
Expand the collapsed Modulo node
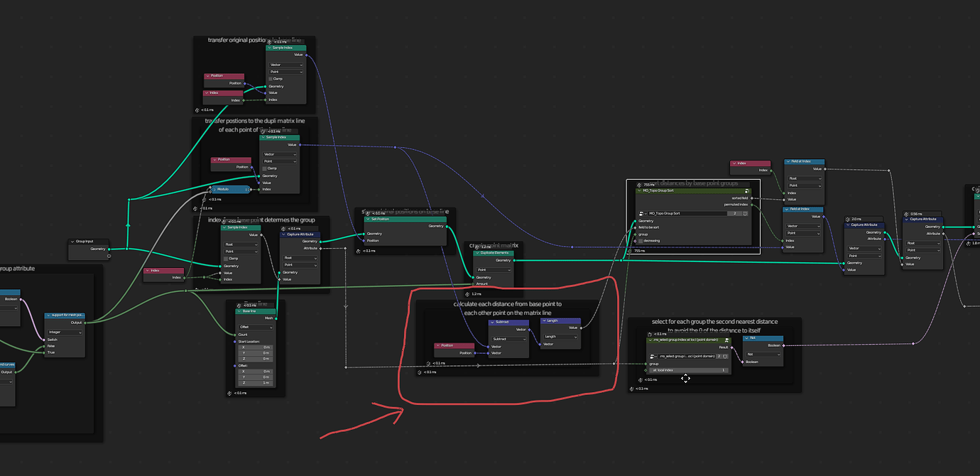coord(214,189)
